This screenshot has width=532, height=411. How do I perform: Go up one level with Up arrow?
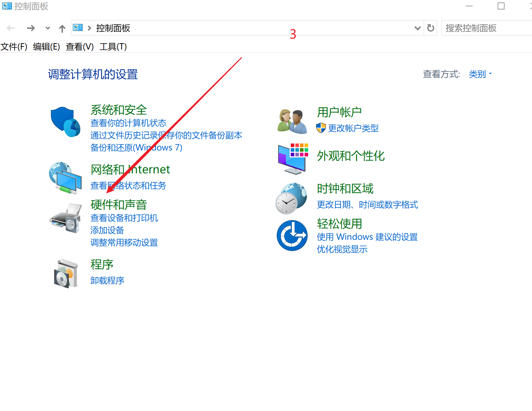pyautogui.click(x=62, y=28)
